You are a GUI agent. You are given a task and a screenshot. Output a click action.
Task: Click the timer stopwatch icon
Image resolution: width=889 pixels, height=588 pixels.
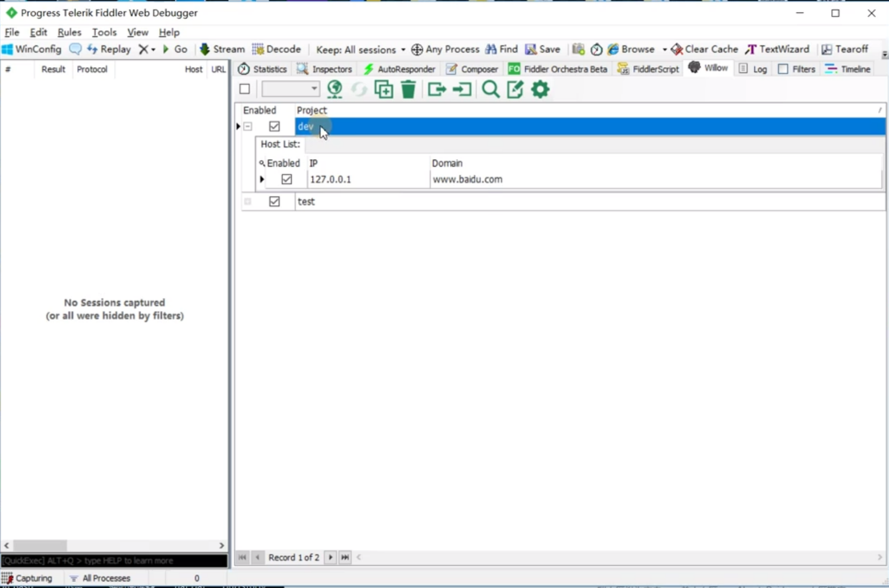(x=596, y=49)
